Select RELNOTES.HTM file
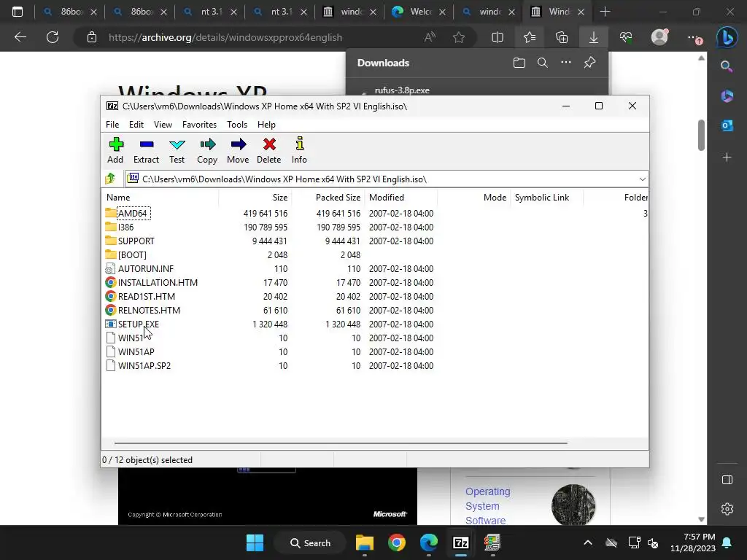Image resolution: width=747 pixels, height=560 pixels. point(149,310)
